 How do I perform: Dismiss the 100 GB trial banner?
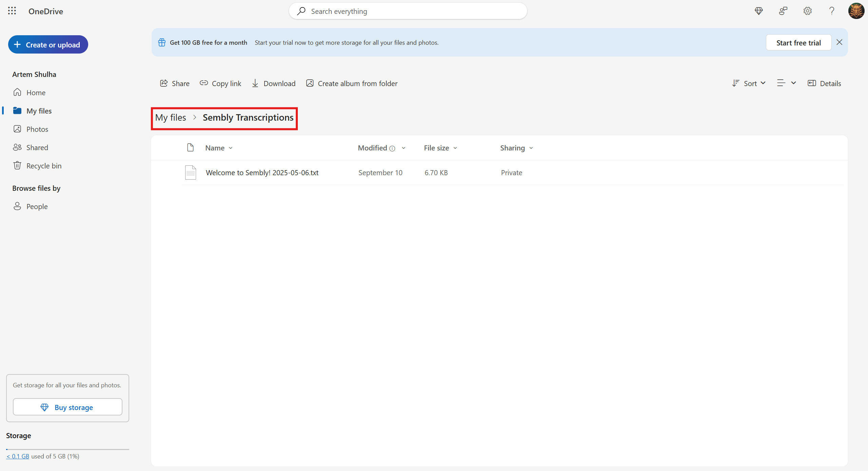(x=839, y=42)
